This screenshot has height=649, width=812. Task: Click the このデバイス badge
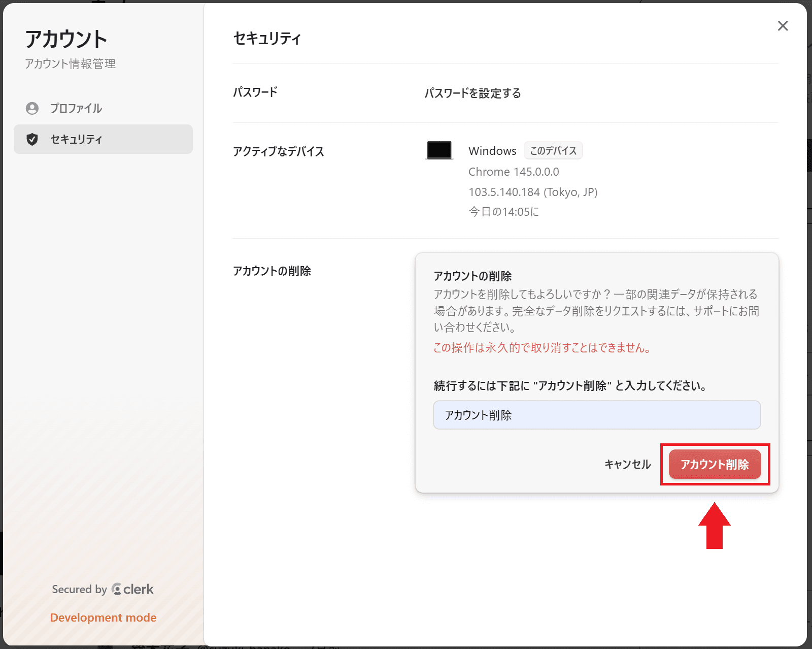(x=553, y=150)
